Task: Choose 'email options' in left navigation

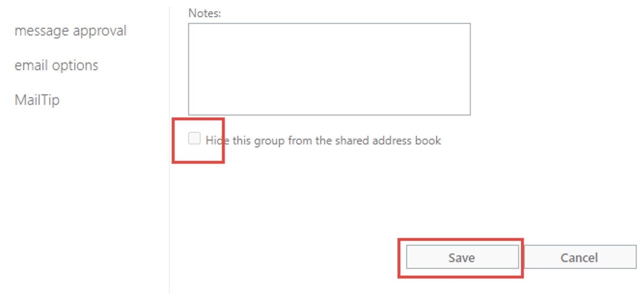Action: coord(56,65)
